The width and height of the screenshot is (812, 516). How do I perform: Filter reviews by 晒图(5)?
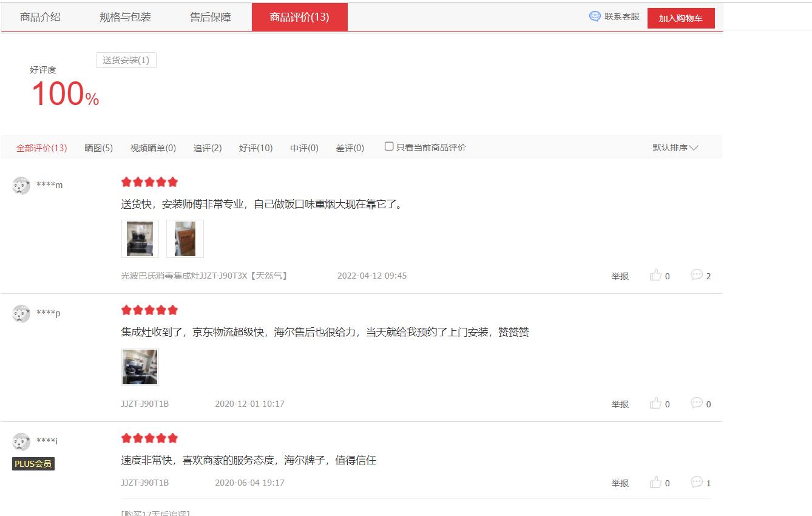(98, 148)
